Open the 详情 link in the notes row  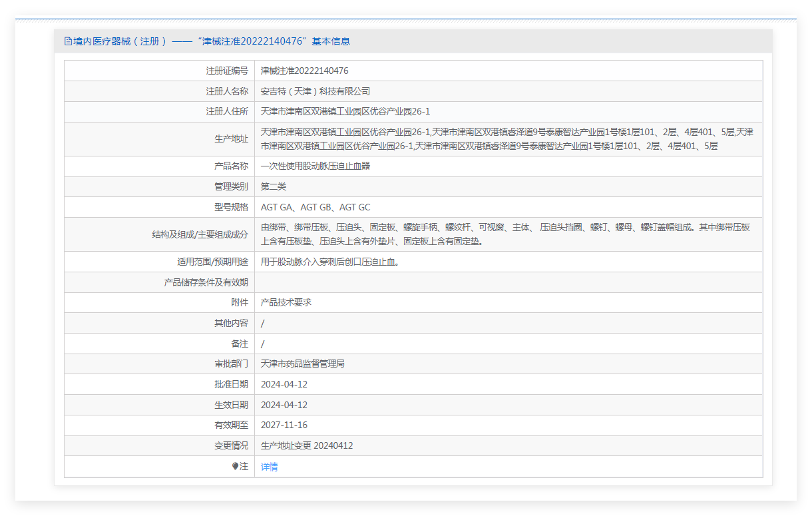click(x=270, y=467)
